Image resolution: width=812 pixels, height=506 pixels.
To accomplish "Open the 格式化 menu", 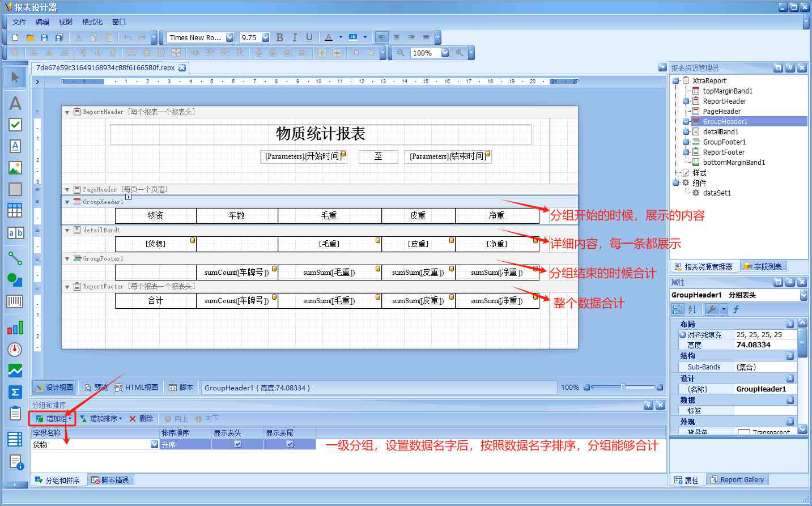I will (x=92, y=22).
